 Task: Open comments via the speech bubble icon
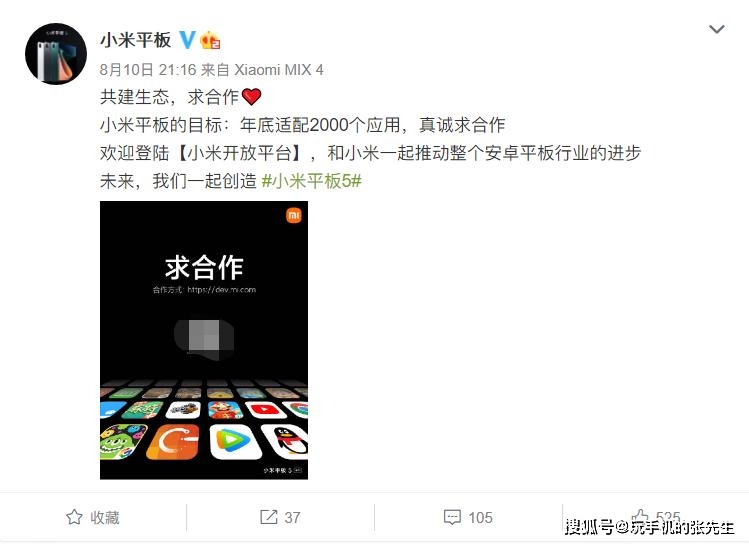(452, 517)
